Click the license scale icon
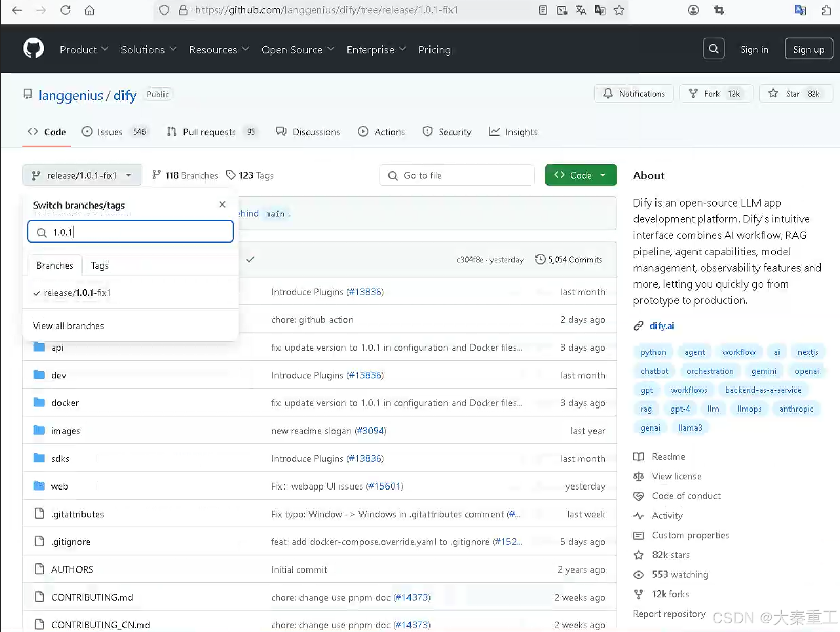 click(639, 476)
